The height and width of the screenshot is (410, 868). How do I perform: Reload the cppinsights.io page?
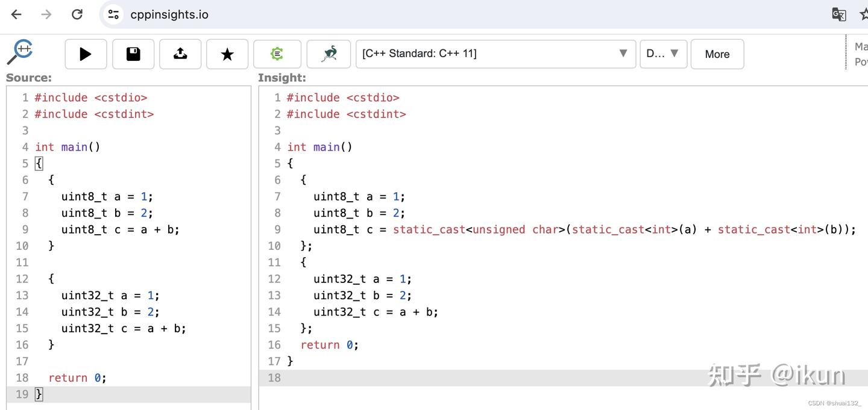click(77, 14)
